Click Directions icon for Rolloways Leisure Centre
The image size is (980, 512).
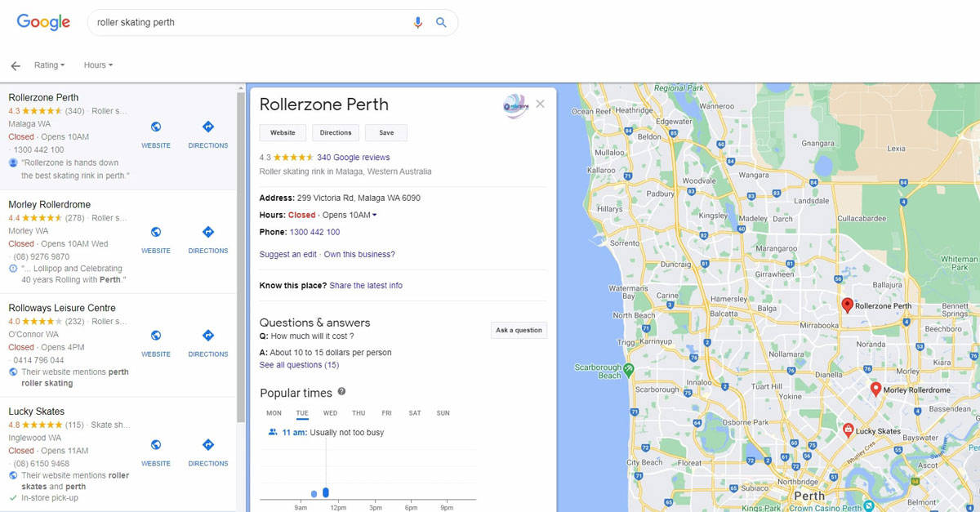point(207,336)
